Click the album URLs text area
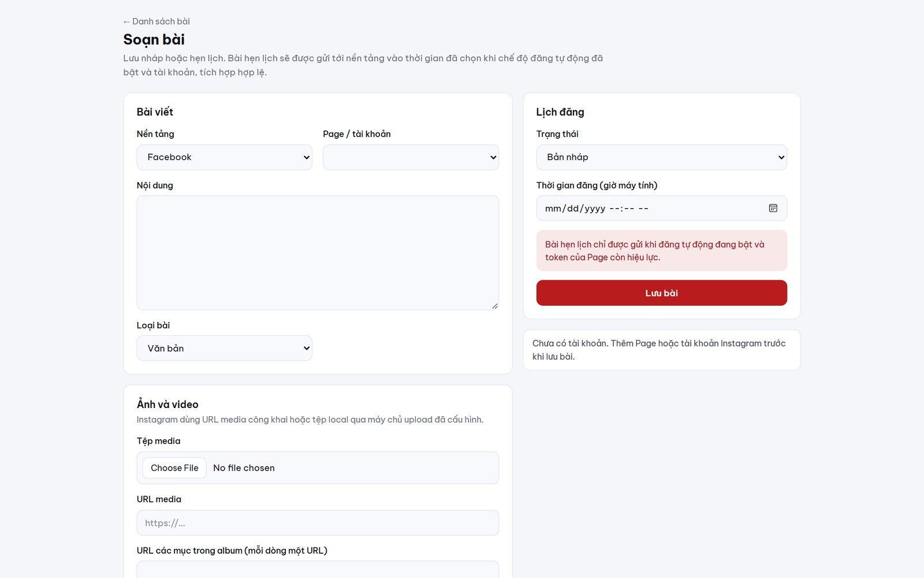 pyautogui.click(x=318, y=569)
